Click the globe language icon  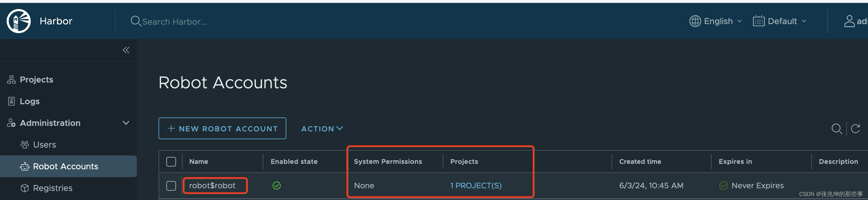pos(695,21)
